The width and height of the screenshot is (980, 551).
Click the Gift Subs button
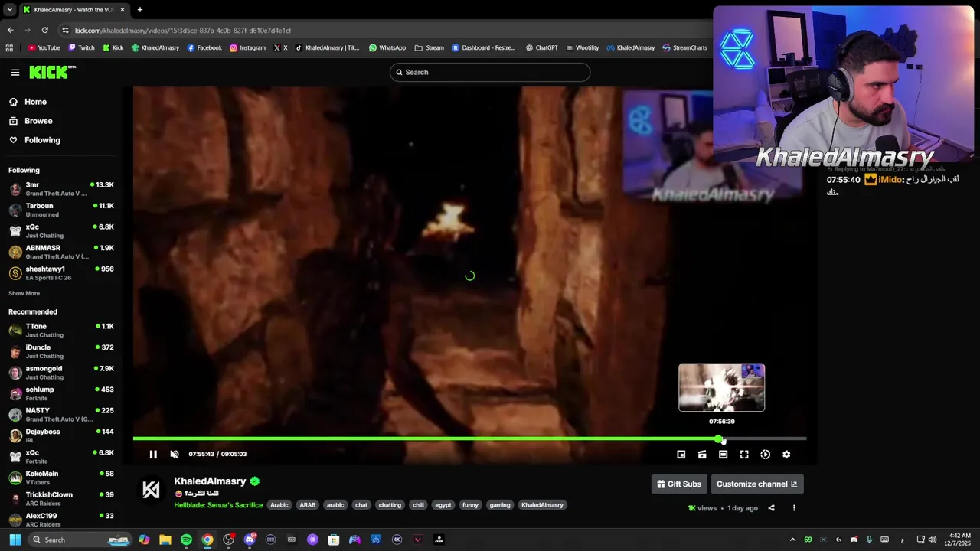(679, 484)
